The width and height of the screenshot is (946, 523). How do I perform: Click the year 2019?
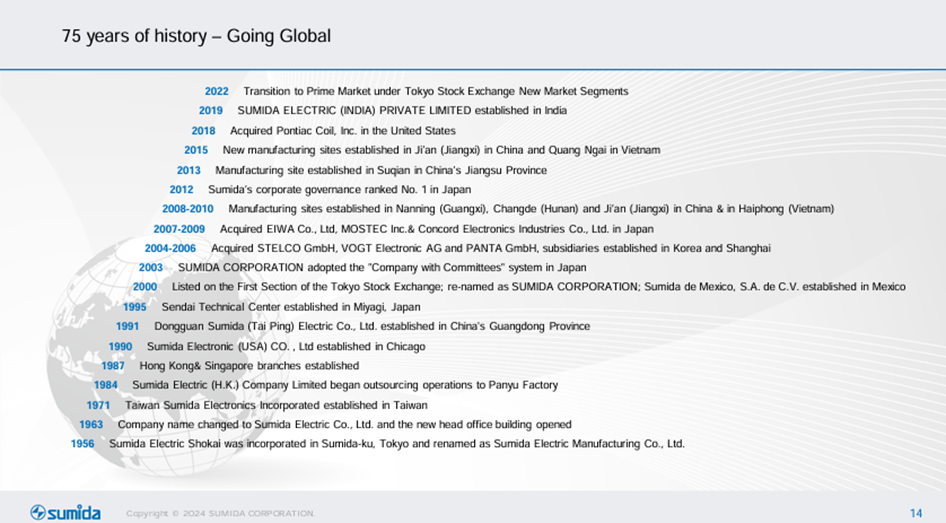[x=211, y=110]
